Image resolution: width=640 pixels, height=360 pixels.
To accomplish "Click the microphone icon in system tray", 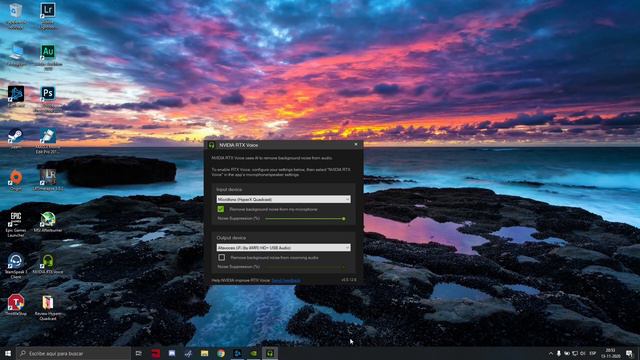I will point(559,353).
